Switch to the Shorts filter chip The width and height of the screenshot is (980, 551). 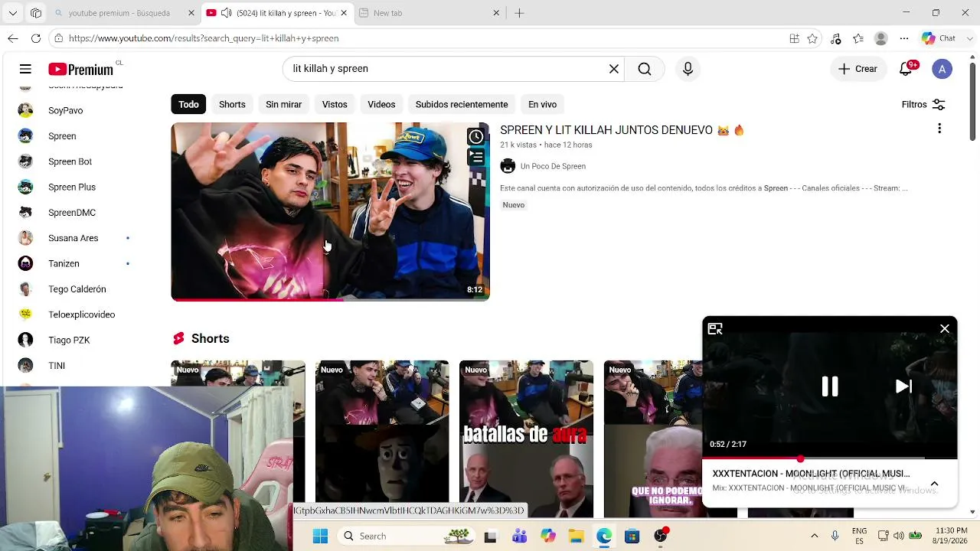coord(232,105)
